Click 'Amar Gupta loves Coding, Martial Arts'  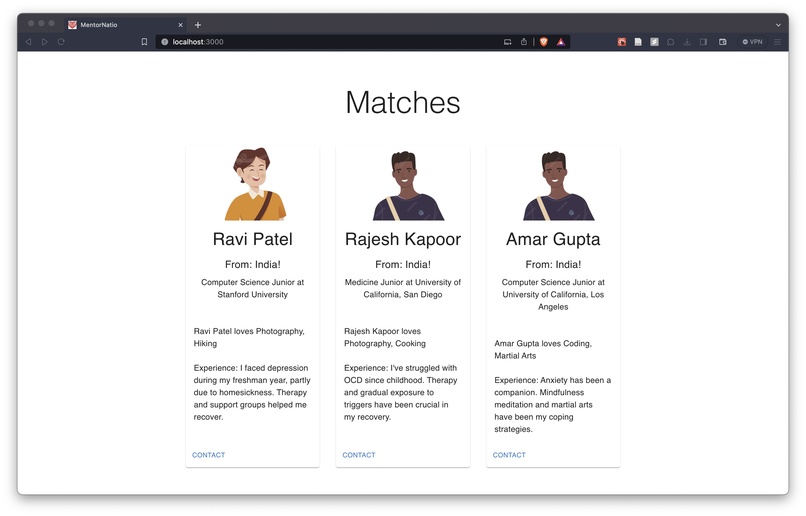(543, 349)
